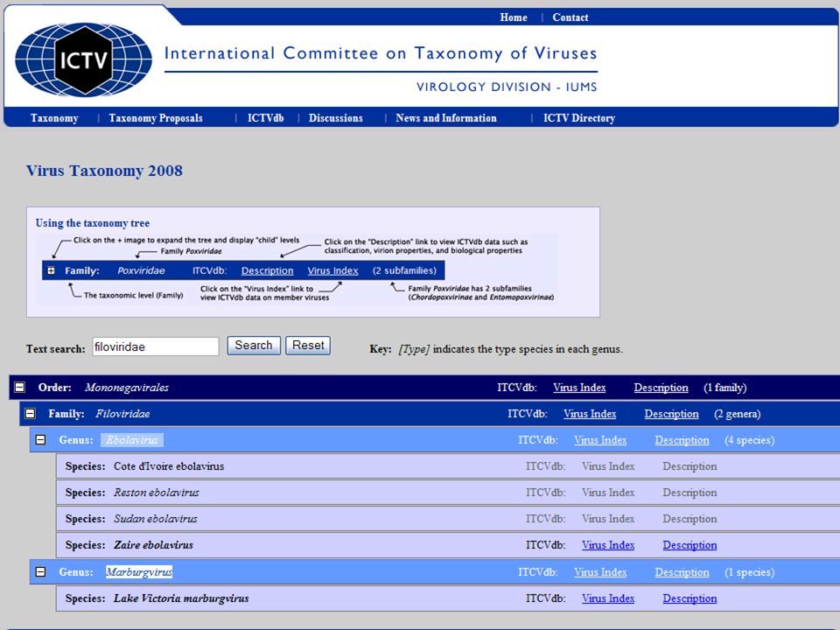Click the Using the taxonomy tree heading
Image resolution: width=840 pixels, height=630 pixels.
(x=93, y=223)
